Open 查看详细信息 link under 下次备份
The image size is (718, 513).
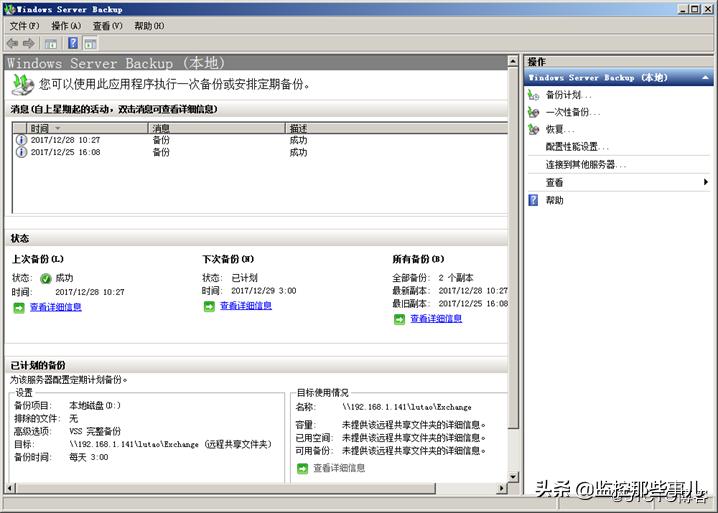click(246, 306)
